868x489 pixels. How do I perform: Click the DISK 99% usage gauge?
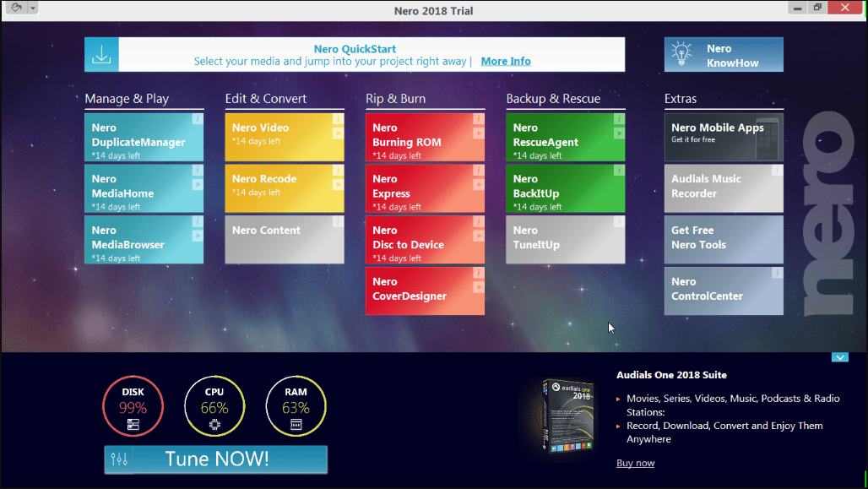pos(133,406)
